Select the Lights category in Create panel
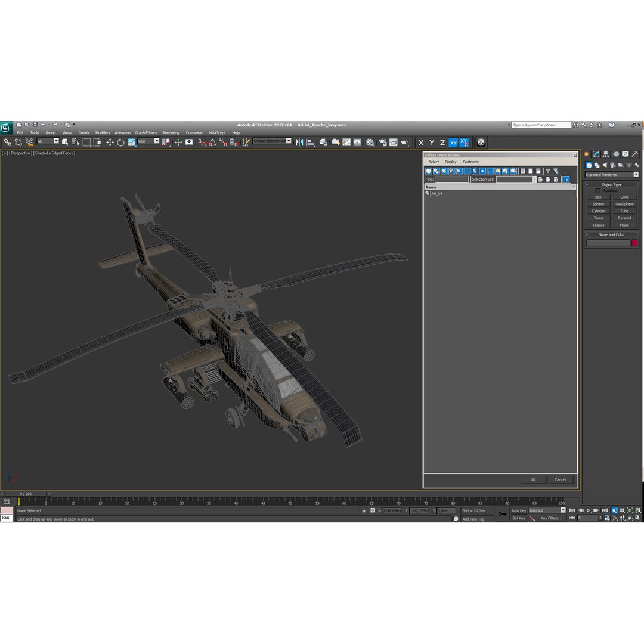Viewport: 644px width, 644px height. 605,165
